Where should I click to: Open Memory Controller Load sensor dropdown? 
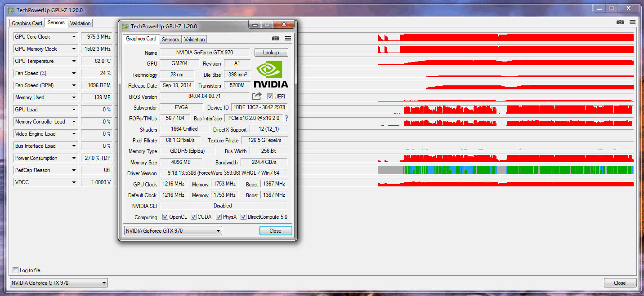pos(74,122)
